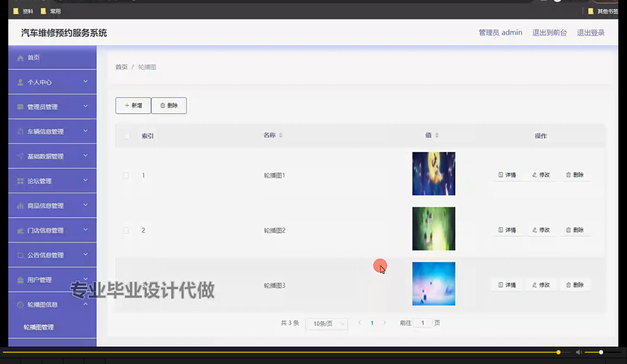Click the icon beside 管理员管理
Screen dimensions: 627x364
pyautogui.click(x=20, y=107)
